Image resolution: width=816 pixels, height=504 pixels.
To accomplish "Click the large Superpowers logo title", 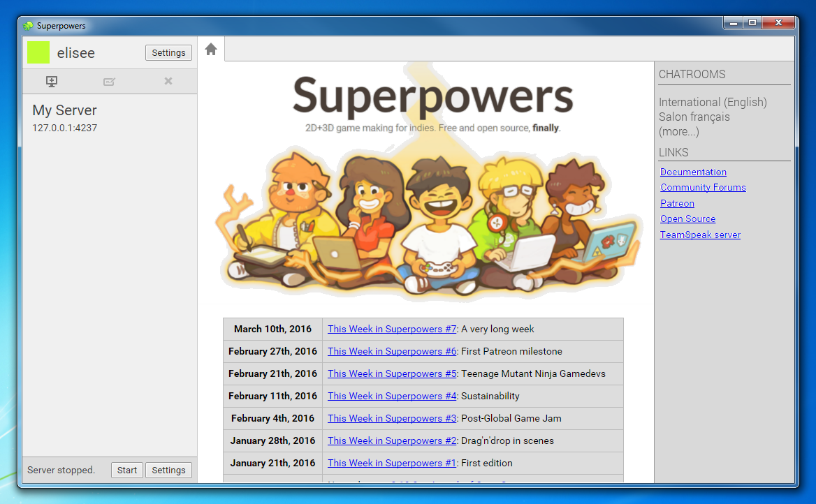I will [x=433, y=96].
